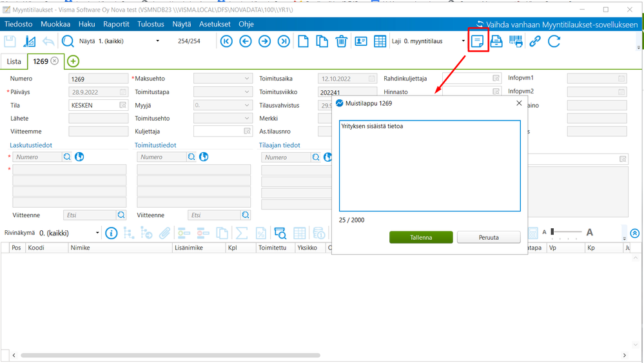Close the Muistilappu 1269 dialog
Image resolution: width=644 pixels, height=363 pixels.
click(519, 103)
